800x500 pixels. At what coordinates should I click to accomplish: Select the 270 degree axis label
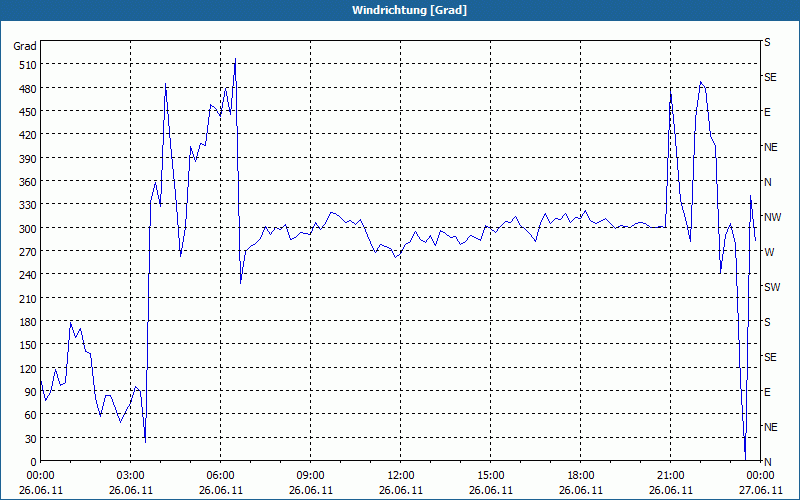click(28, 252)
